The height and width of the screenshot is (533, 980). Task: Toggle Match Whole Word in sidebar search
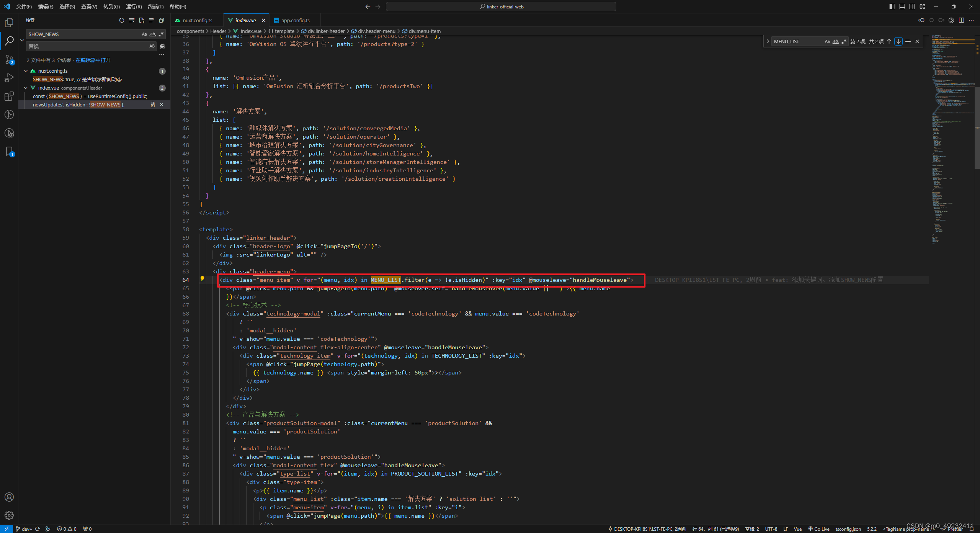tap(153, 34)
